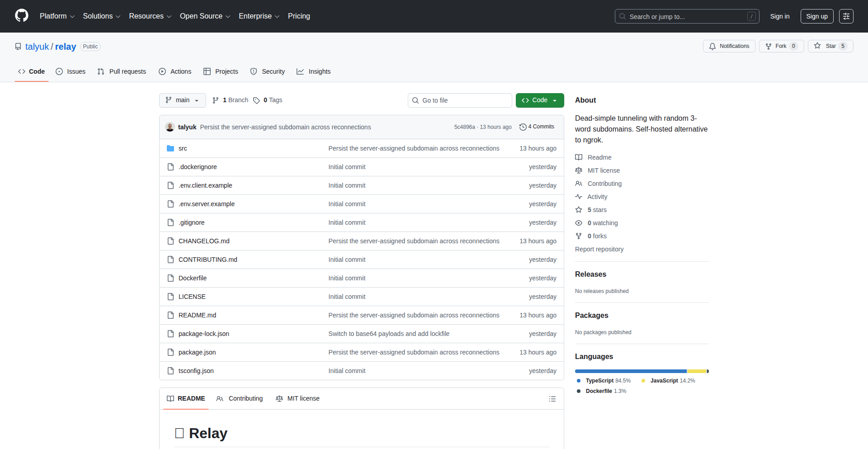Open the command palette icon near Sign up
Screen dimensions: 868x449
click(x=846, y=16)
